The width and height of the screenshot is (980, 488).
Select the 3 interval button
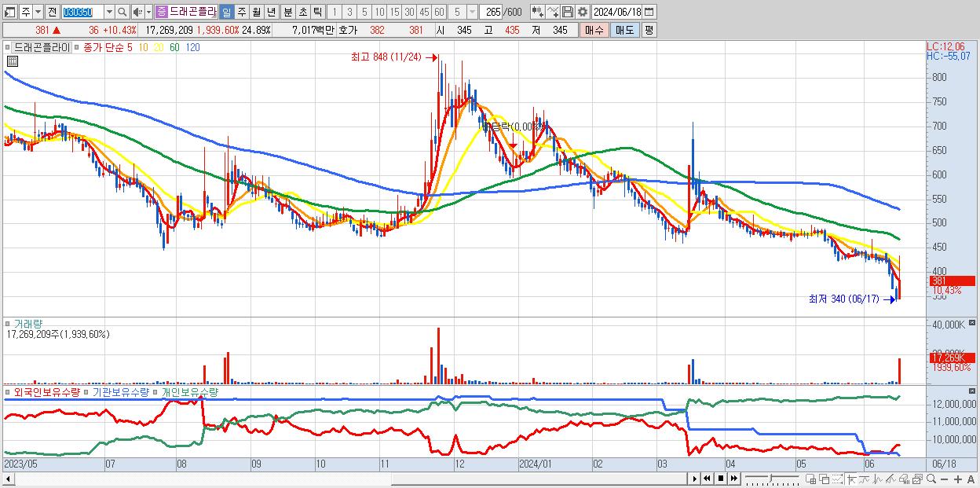[x=349, y=12]
